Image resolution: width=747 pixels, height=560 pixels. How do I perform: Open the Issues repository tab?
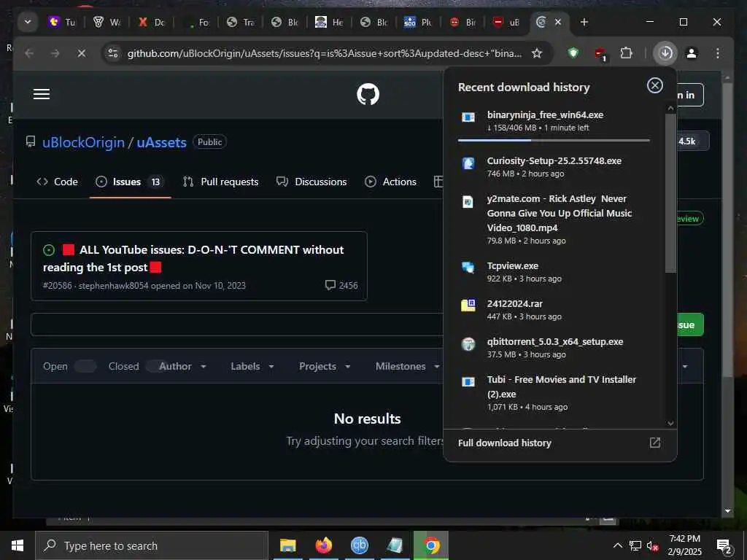(130, 182)
